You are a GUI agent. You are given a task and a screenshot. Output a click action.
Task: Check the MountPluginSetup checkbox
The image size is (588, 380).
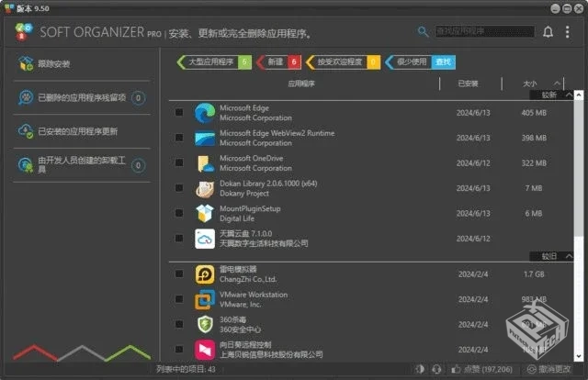[179, 213]
